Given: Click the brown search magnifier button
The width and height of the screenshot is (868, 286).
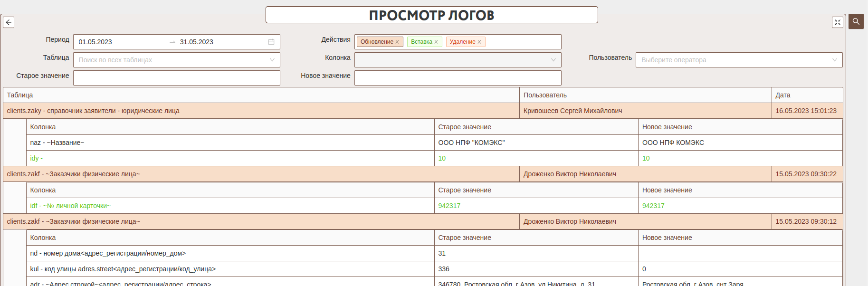Looking at the screenshot, I should (x=856, y=21).
